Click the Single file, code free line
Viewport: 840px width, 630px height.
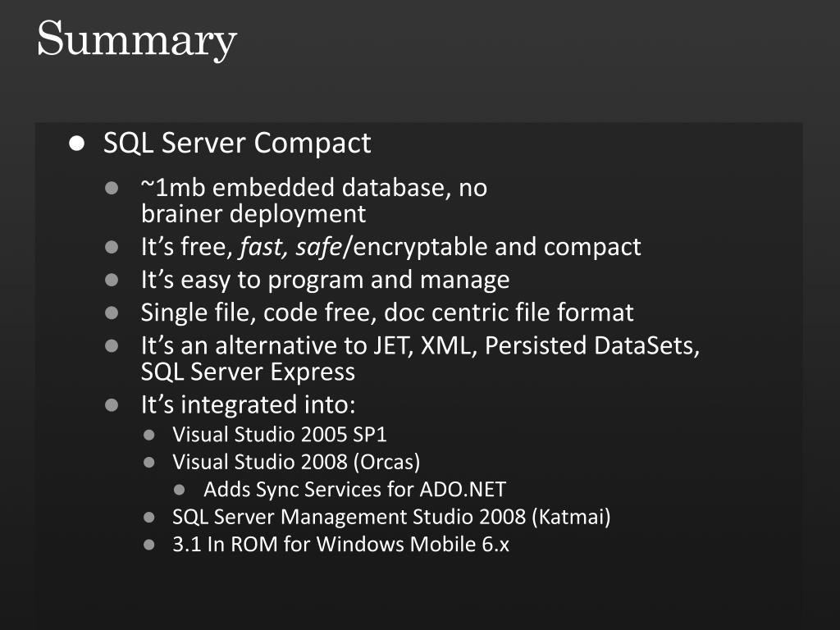coord(387,313)
